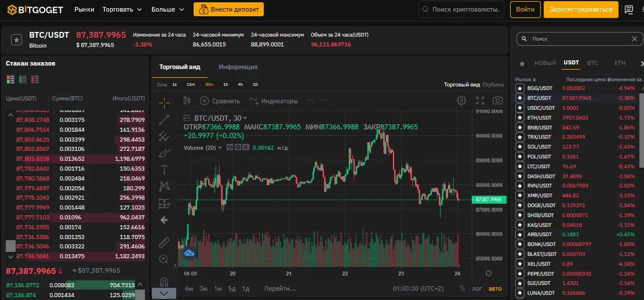The image size is (644, 300).
Task: Switch to the Глубина depth view
Action: tap(493, 85)
